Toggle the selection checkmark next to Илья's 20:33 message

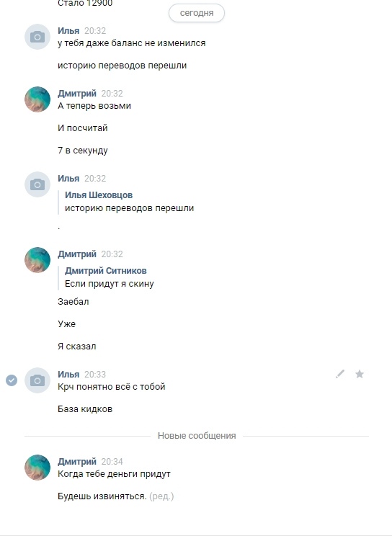[12, 380]
